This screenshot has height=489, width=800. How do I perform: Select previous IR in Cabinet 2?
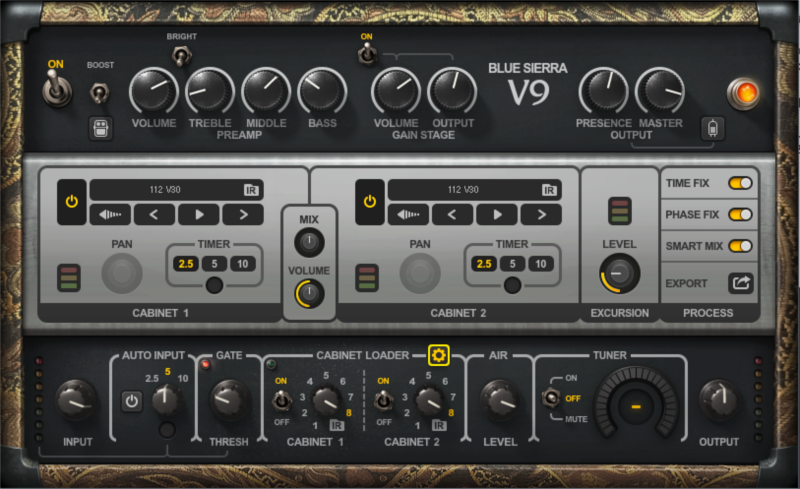tap(452, 214)
